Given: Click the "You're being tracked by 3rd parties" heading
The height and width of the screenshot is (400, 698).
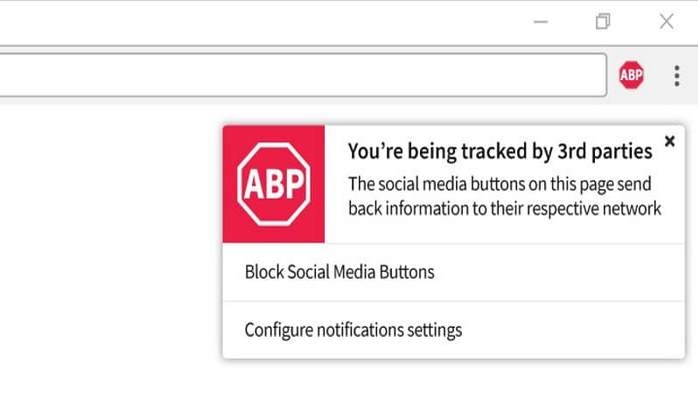Looking at the screenshot, I should click(499, 151).
